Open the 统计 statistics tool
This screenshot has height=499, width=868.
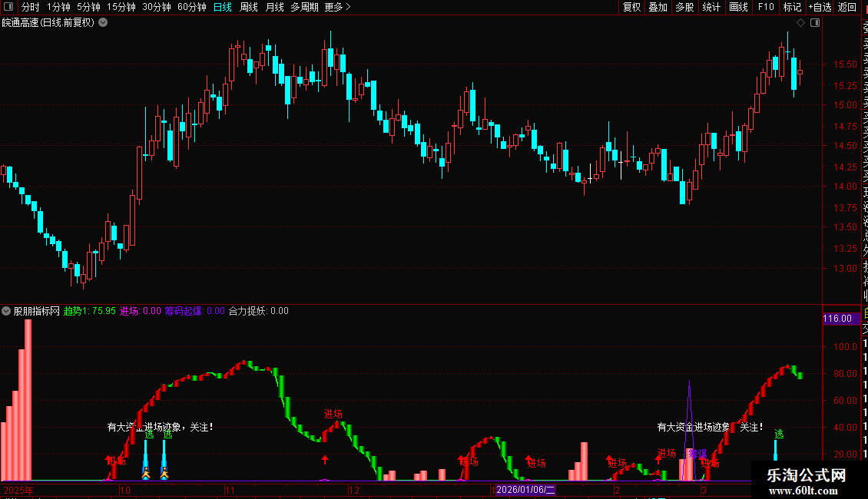coord(711,7)
